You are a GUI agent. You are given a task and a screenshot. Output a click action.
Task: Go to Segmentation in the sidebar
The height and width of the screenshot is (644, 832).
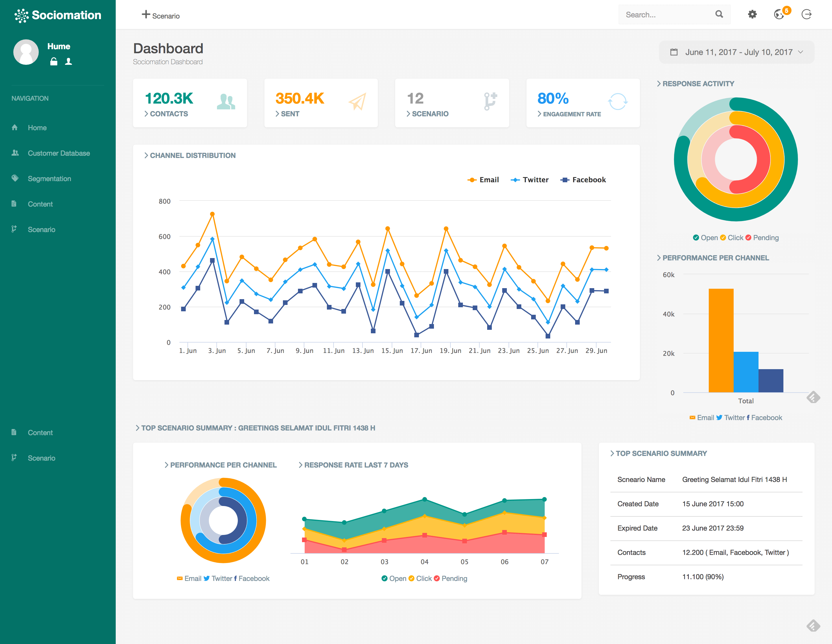click(49, 179)
